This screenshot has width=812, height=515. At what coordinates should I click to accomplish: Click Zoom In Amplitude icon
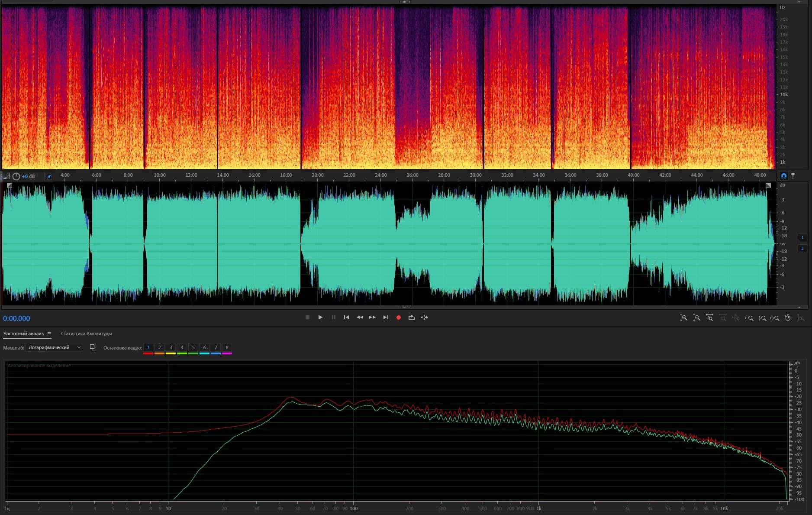coord(683,318)
